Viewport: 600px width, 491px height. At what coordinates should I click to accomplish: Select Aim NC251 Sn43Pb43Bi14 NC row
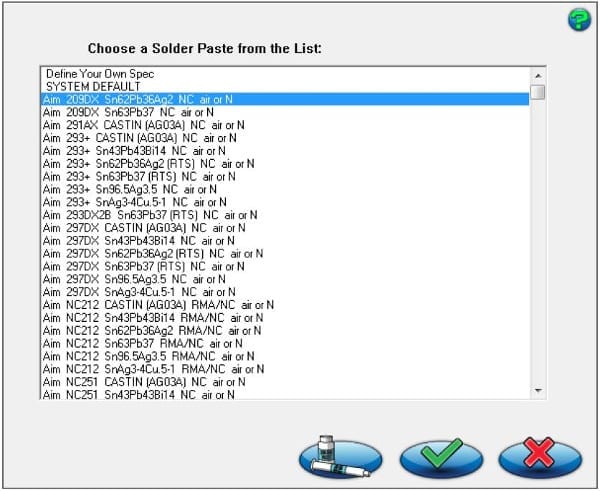click(x=285, y=394)
